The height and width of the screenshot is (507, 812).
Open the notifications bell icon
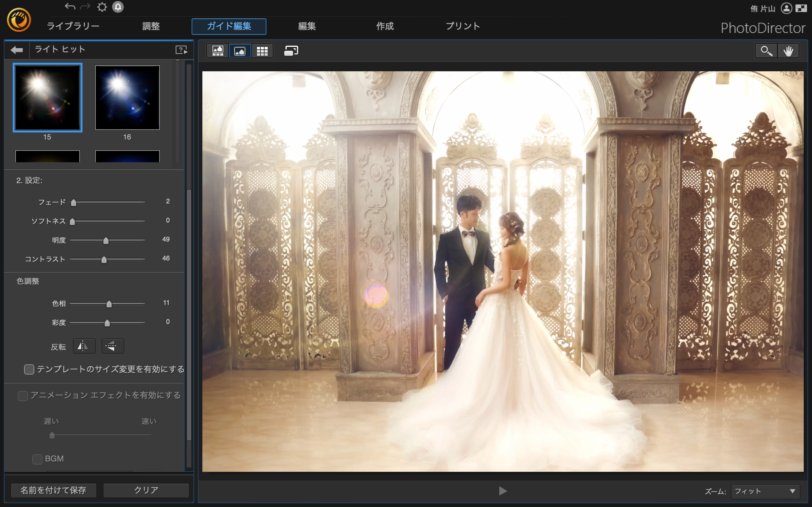(118, 7)
